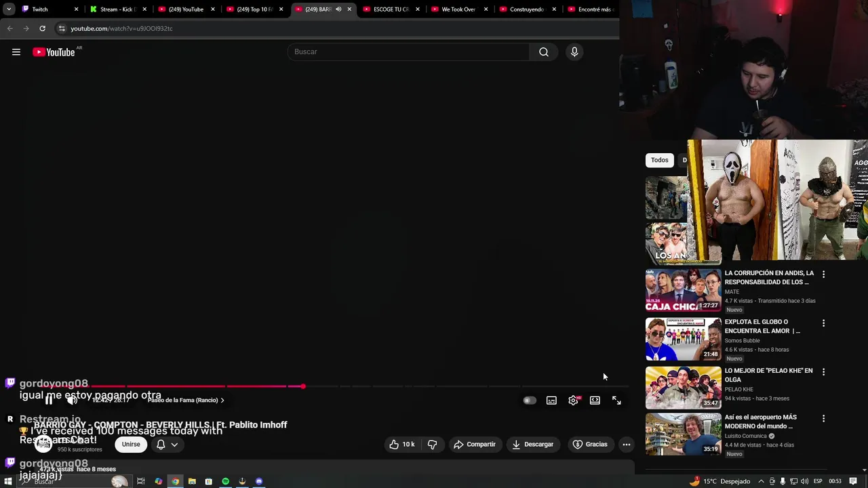Click the Descargar download button
Image resolution: width=868 pixels, height=488 pixels.
(532, 445)
